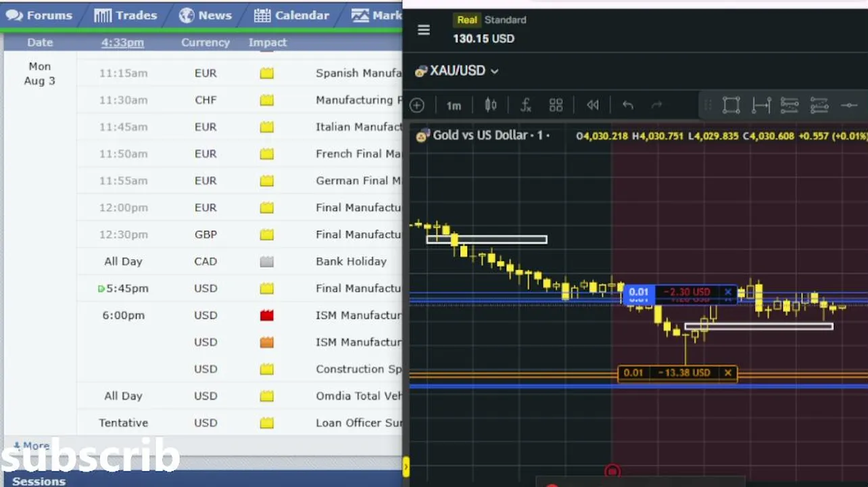Click the Standard account type label

(505, 20)
